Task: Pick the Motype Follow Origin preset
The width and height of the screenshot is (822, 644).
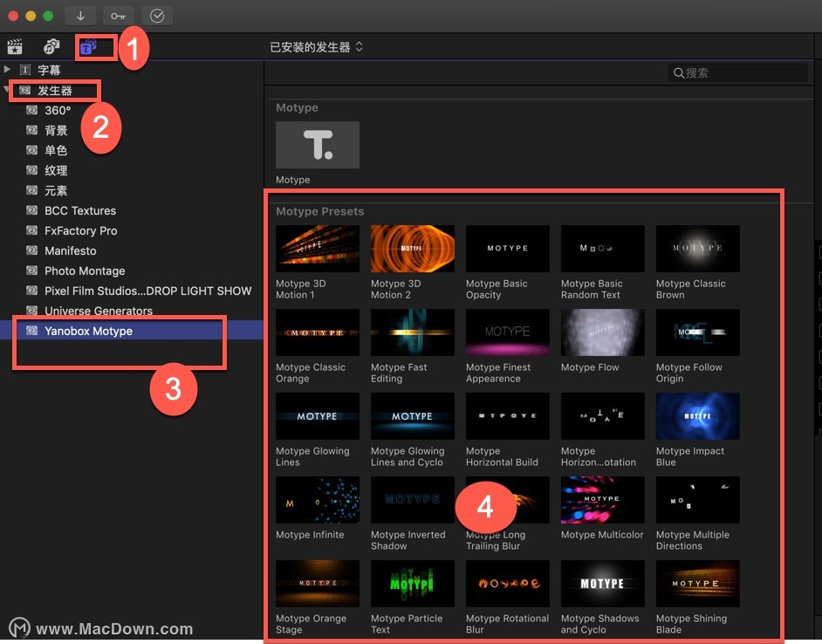Action: click(698, 332)
